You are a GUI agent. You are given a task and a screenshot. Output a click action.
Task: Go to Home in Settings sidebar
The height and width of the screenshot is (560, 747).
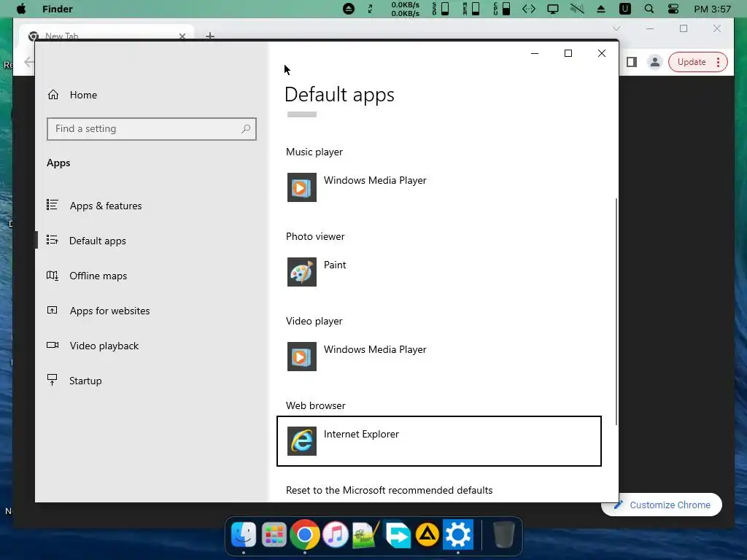pos(83,95)
